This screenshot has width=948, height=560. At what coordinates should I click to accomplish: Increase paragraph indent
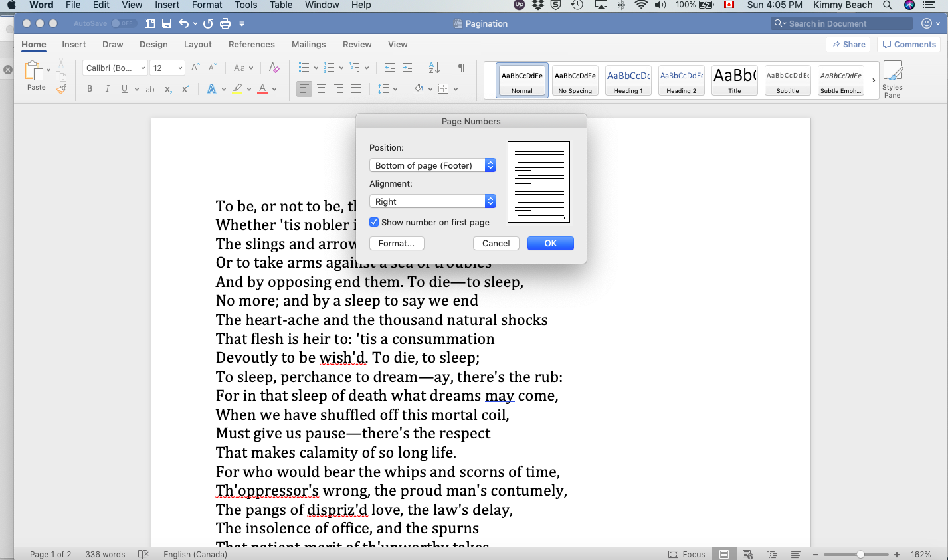pos(407,68)
